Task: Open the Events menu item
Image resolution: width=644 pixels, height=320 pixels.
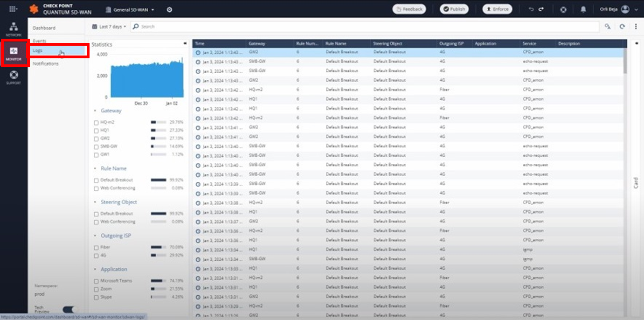Action: (40, 41)
